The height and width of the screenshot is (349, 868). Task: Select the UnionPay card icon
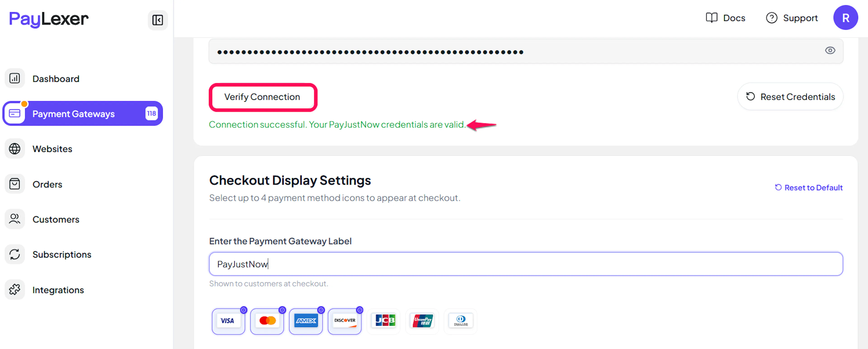422,321
